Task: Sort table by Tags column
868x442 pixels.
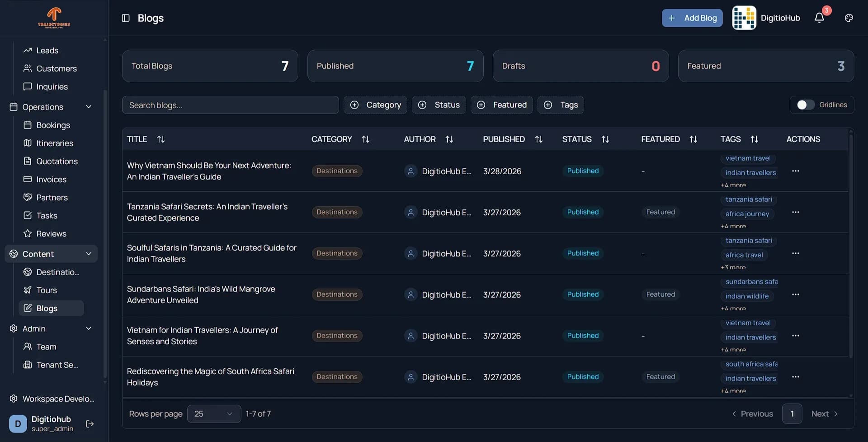Action: [x=754, y=139]
